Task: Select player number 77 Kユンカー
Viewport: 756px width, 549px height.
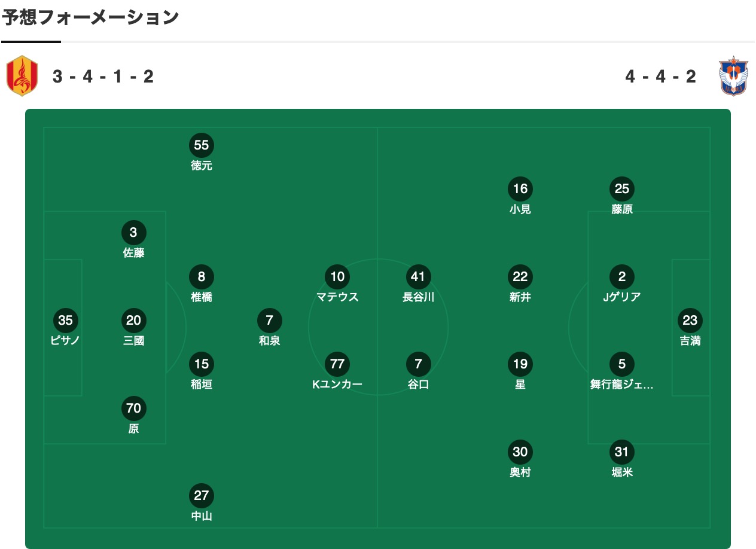Action: [x=337, y=372]
